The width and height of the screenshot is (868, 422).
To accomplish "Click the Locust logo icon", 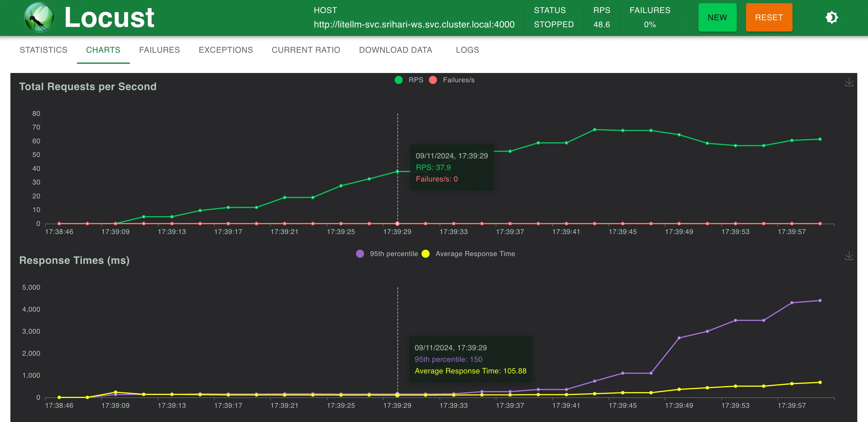I will (x=39, y=18).
